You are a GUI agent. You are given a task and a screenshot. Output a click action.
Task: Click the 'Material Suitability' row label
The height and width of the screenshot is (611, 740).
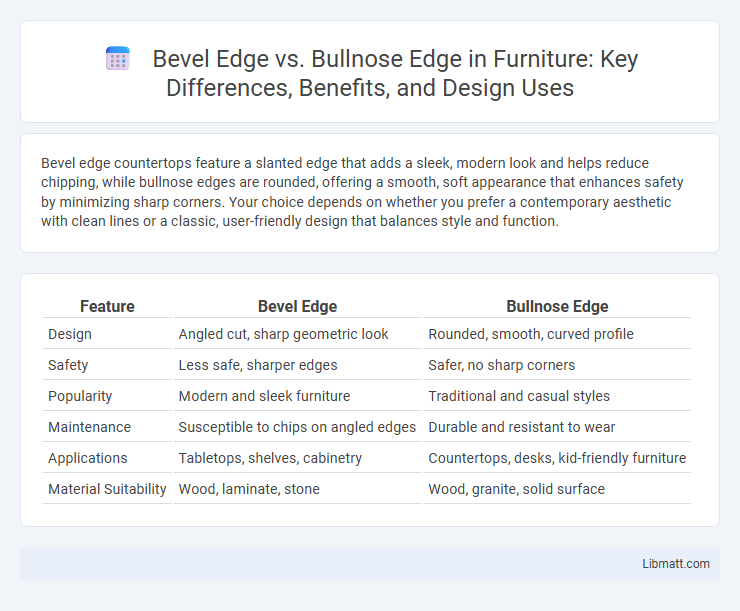107,489
